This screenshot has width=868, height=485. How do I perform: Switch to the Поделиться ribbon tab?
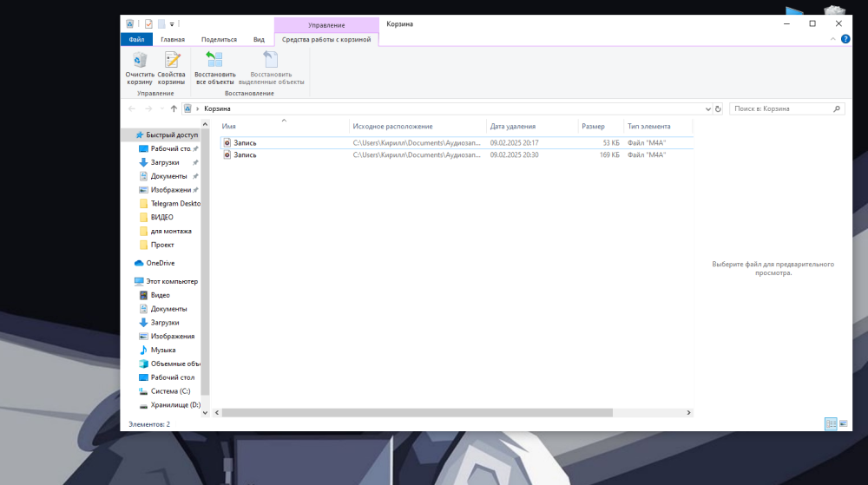pos(219,39)
